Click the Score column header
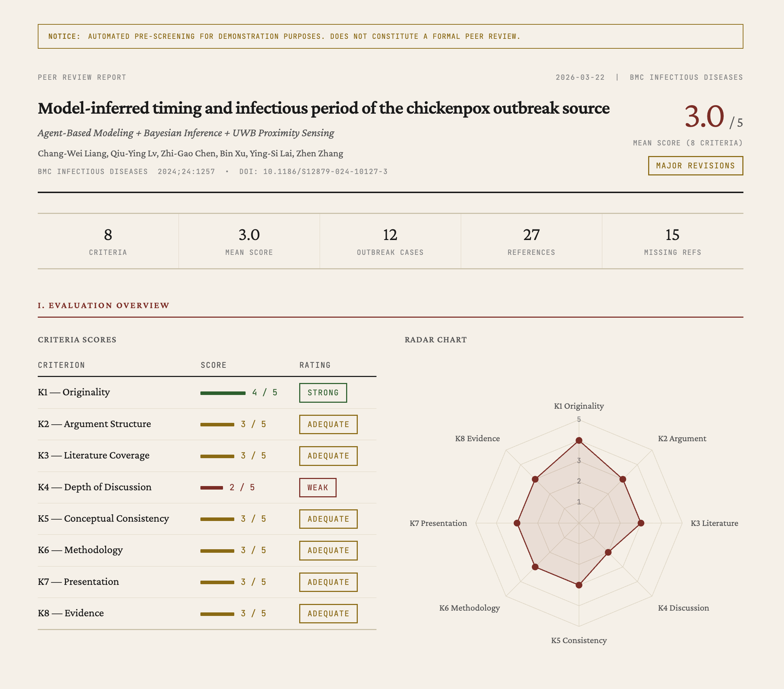The width and height of the screenshot is (784, 689). point(213,365)
